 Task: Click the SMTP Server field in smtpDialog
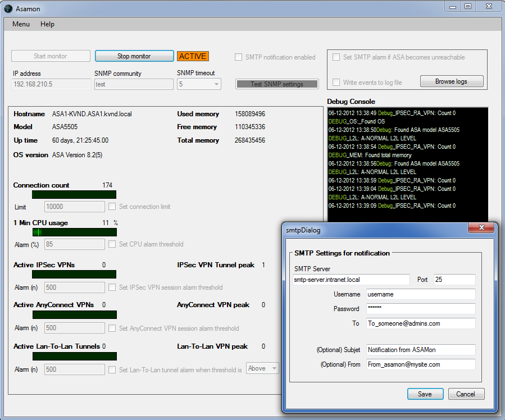[351, 280]
